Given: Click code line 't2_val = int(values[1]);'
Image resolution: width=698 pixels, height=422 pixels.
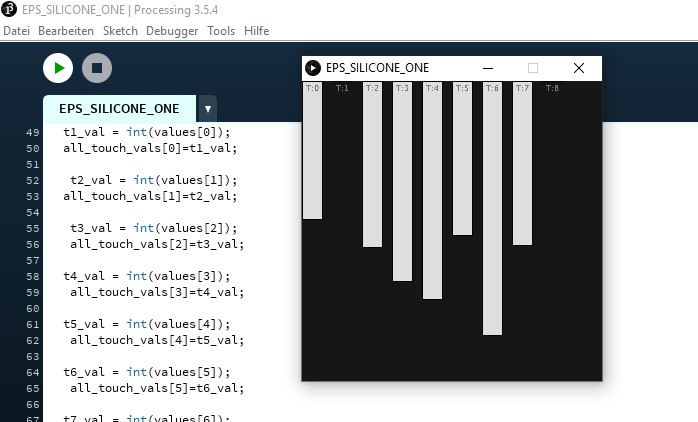Looking at the screenshot, I should point(154,180).
